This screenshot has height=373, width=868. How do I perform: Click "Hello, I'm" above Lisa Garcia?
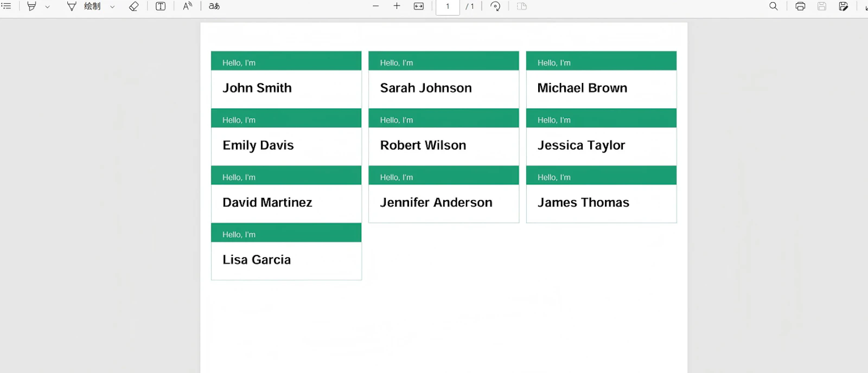tap(239, 235)
